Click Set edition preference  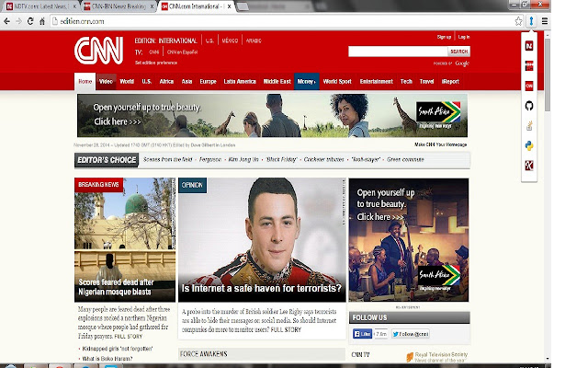pyautogui.click(x=156, y=63)
